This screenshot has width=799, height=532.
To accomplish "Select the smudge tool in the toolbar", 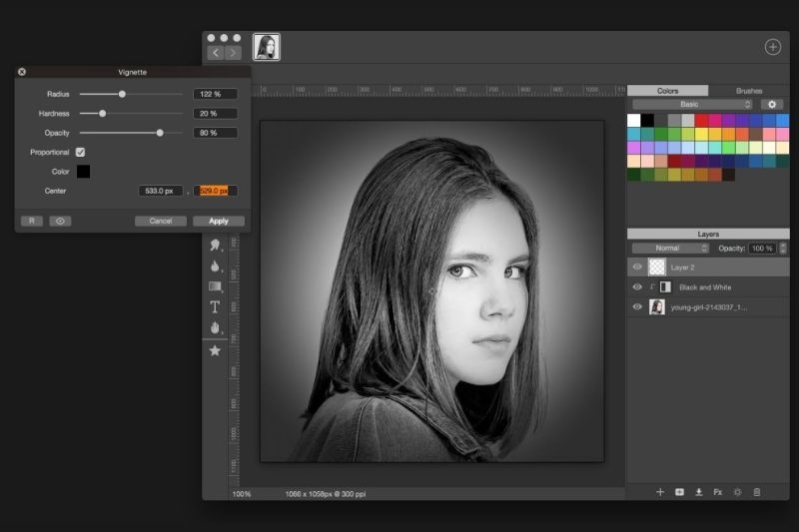I will tap(215, 246).
